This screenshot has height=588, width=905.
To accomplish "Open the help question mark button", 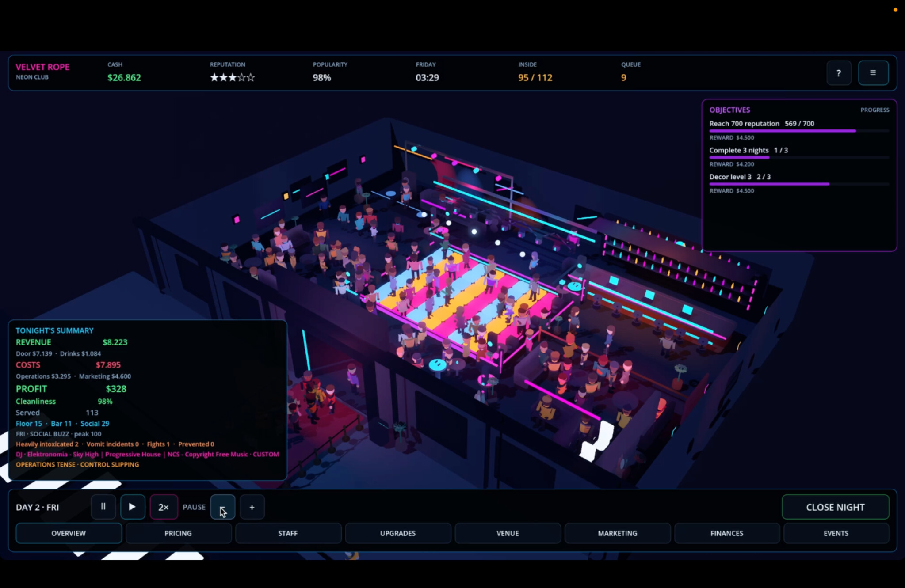I will (x=839, y=73).
